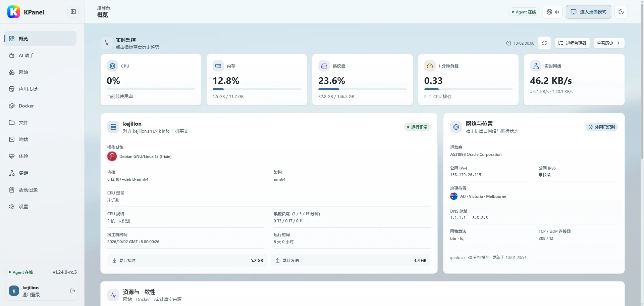Image resolution: width=644 pixels, height=306 pixels.
Task: Open Docker page from sidebar
Action: click(40, 106)
